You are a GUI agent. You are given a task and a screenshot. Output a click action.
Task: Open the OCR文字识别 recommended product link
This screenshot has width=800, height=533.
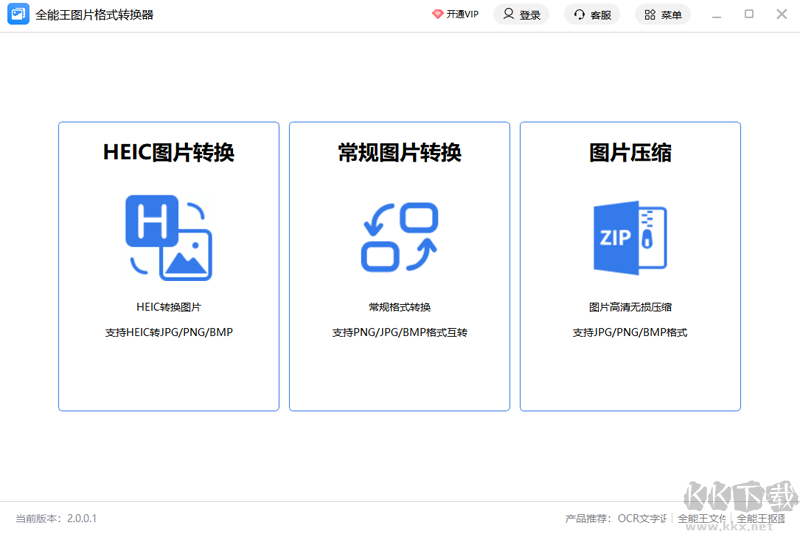coord(641,518)
